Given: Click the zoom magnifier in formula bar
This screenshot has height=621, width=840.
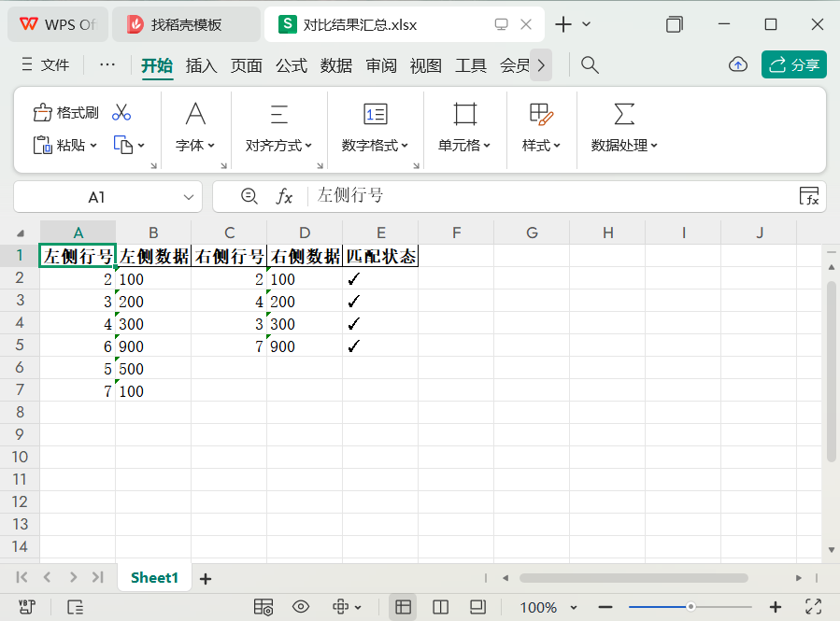Looking at the screenshot, I should [249, 196].
